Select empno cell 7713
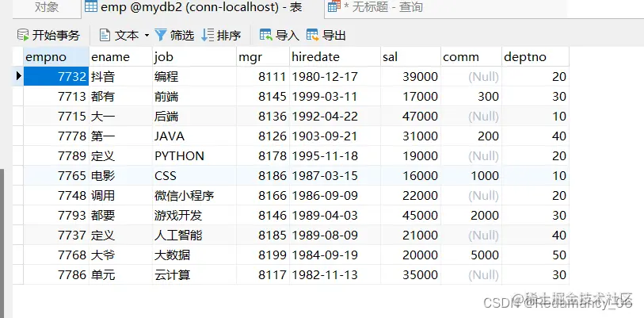644x318 pixels. [56, 96]
